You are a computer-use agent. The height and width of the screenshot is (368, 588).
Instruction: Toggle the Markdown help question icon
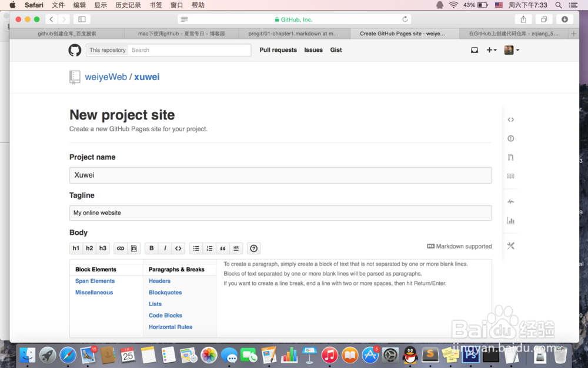(254, 248)
